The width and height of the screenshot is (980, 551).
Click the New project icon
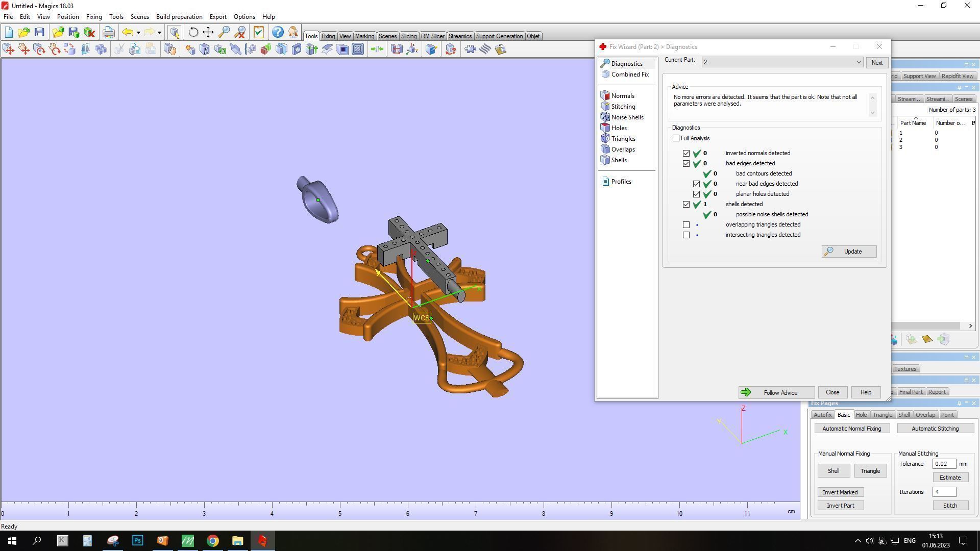[x=9, y=33]
